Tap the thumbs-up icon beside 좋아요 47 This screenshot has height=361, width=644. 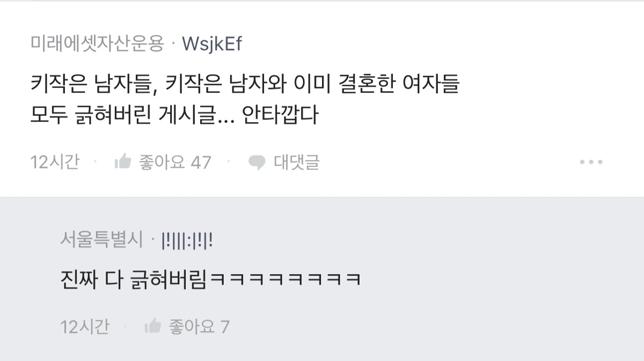(x=123, y=161)
